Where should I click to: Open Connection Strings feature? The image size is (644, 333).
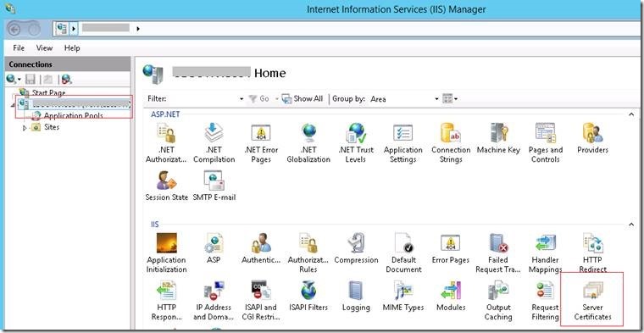[x=451, y=143]
